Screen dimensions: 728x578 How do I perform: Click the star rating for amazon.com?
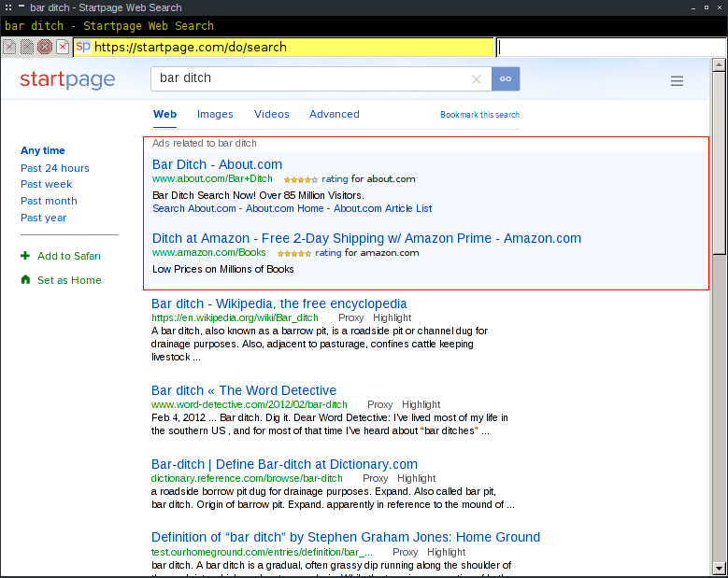pos(293,253)
